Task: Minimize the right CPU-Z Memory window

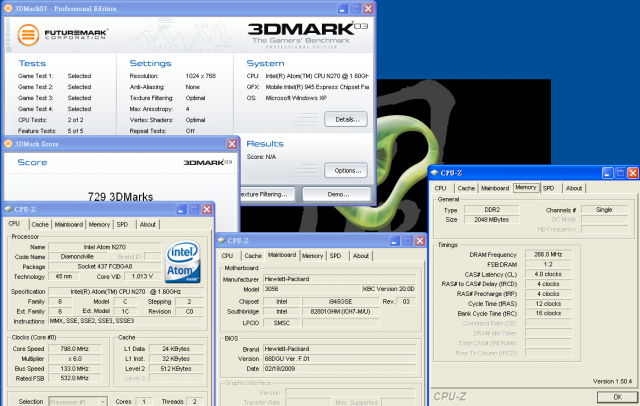Action: coord(607,173)
